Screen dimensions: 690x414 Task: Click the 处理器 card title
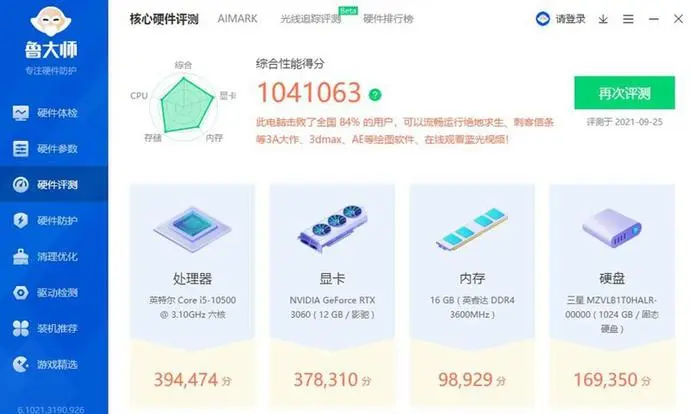[192, 278]
